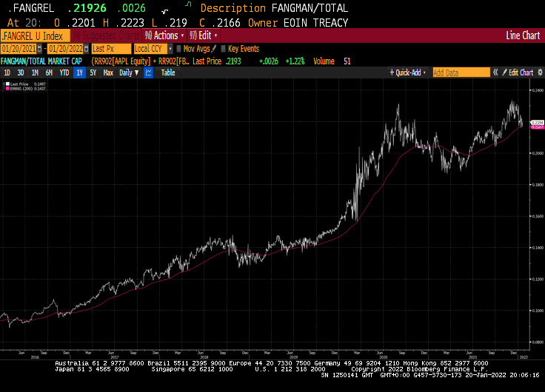Click the Add Data input field

click(x=461, y=72)
